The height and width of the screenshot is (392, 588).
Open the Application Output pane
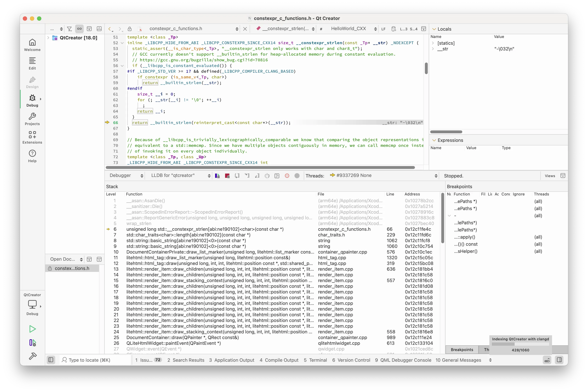click(231, 360)
